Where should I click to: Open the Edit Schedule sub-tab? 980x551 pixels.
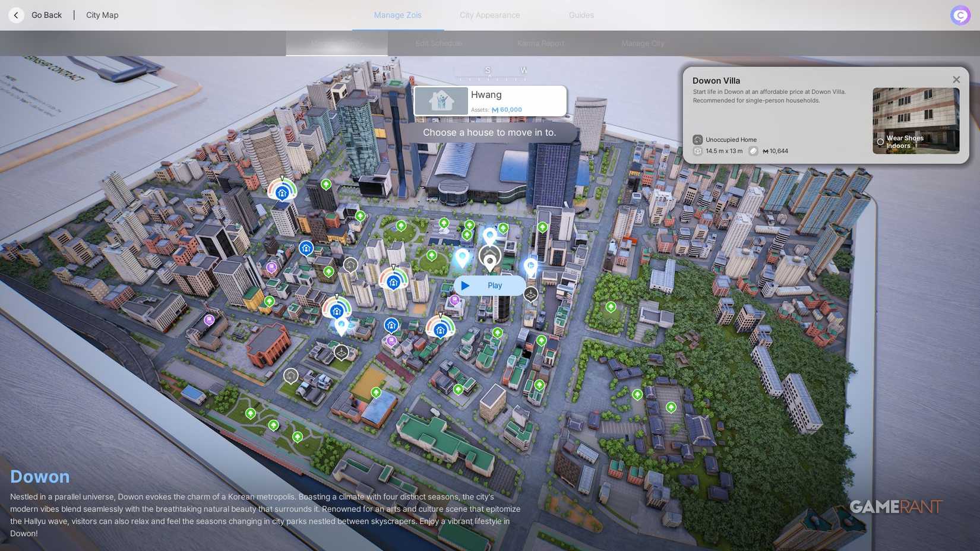pyautogui.click(x=438, y=43)
